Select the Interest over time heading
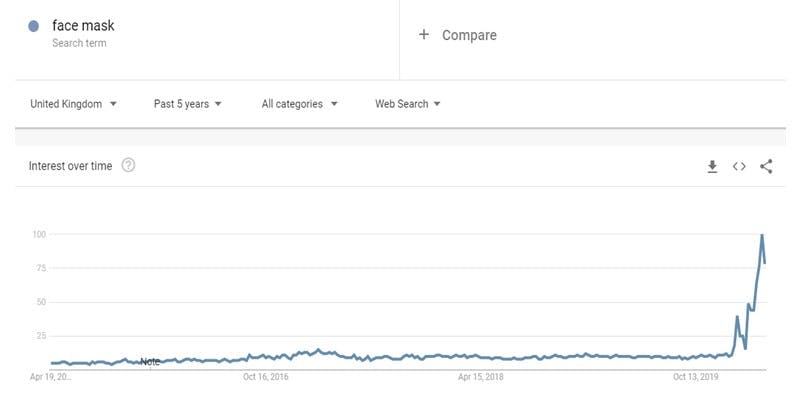The height and width of the screenshot is (400, 800). point(70,166)
